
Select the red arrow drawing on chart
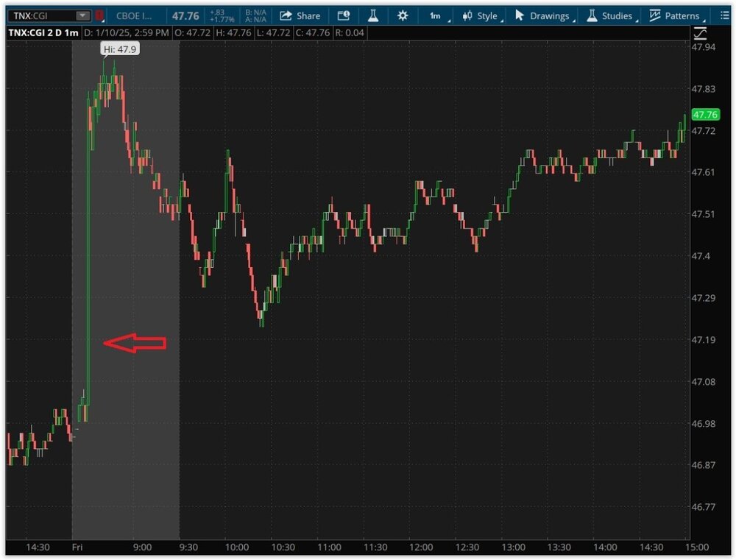135,342
